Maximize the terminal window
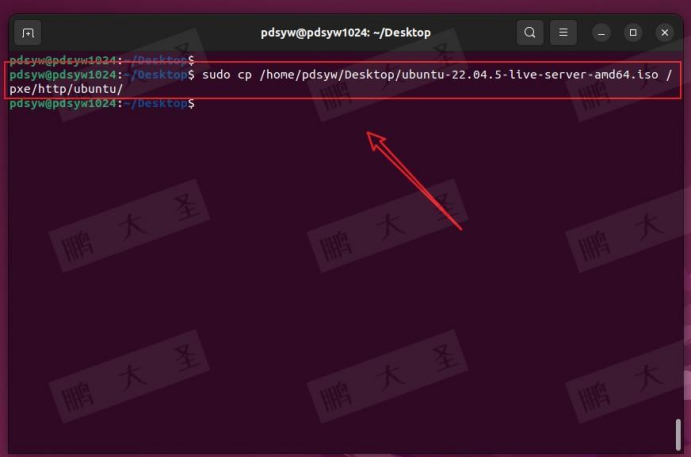The image size is (692, 457). [x=633, y=33]
